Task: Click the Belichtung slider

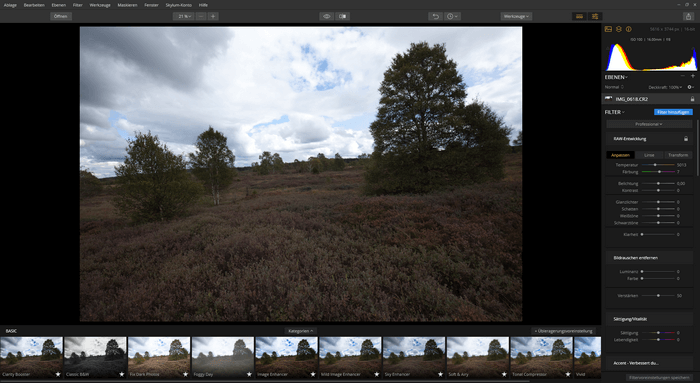Action: [658, 183]
